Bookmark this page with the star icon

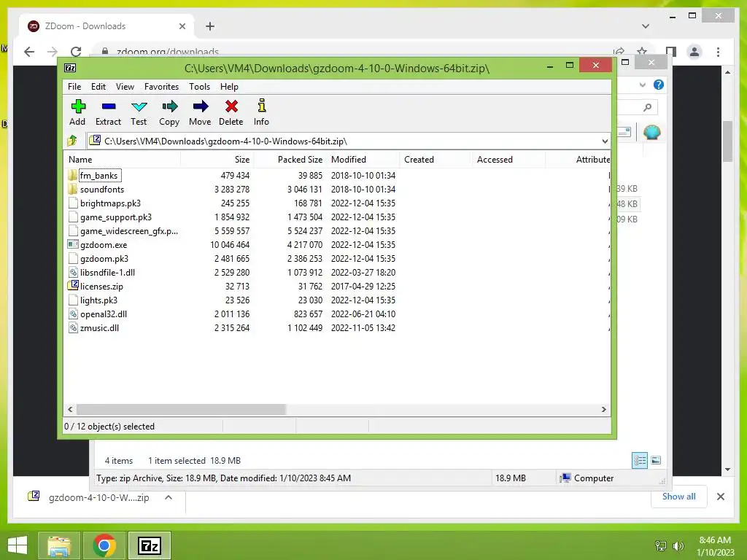tap(642, 52)
